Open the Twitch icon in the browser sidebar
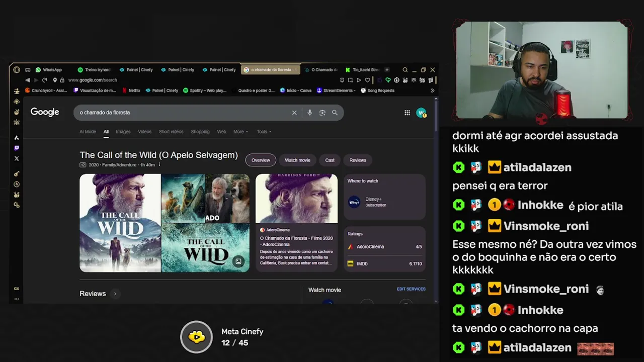 click(17, 148)
